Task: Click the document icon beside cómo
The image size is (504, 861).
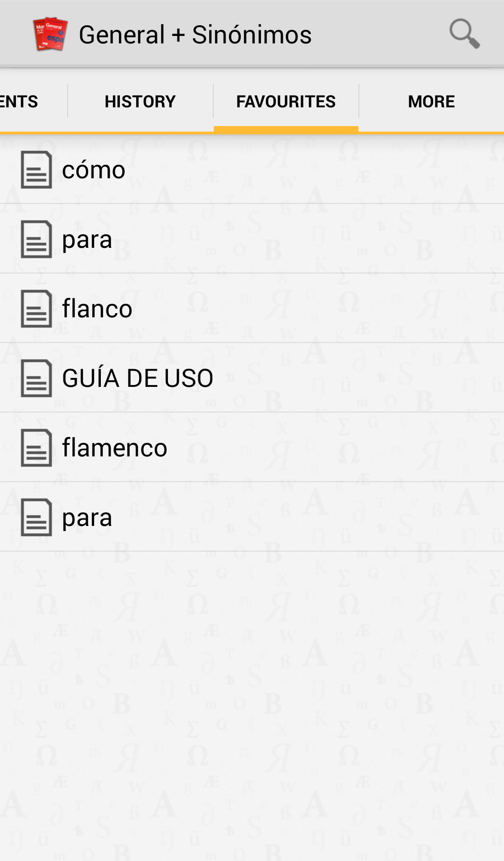Action: pyautogui.click(x=36, y=170)
